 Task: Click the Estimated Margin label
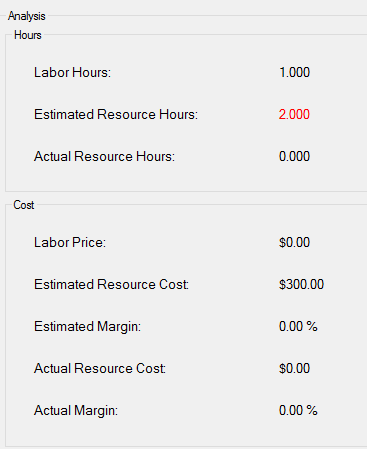tap(87, 326)
